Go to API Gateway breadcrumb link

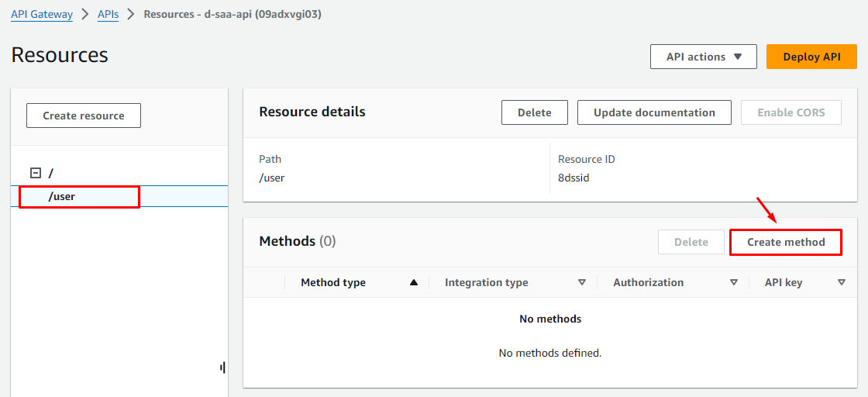point(42,15)
